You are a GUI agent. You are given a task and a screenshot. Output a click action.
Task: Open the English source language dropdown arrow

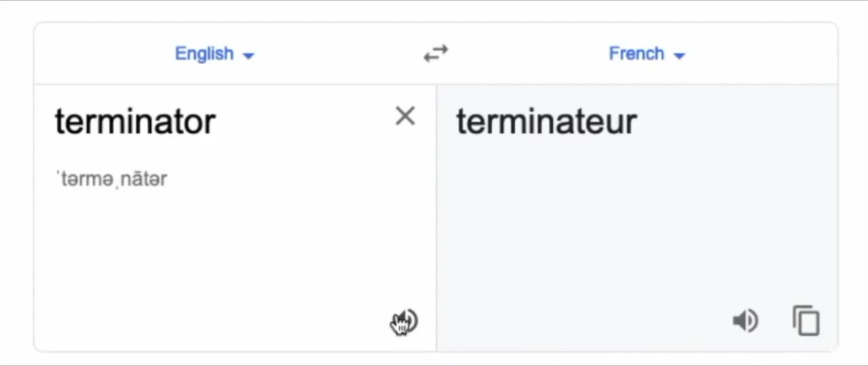point(248,56)
